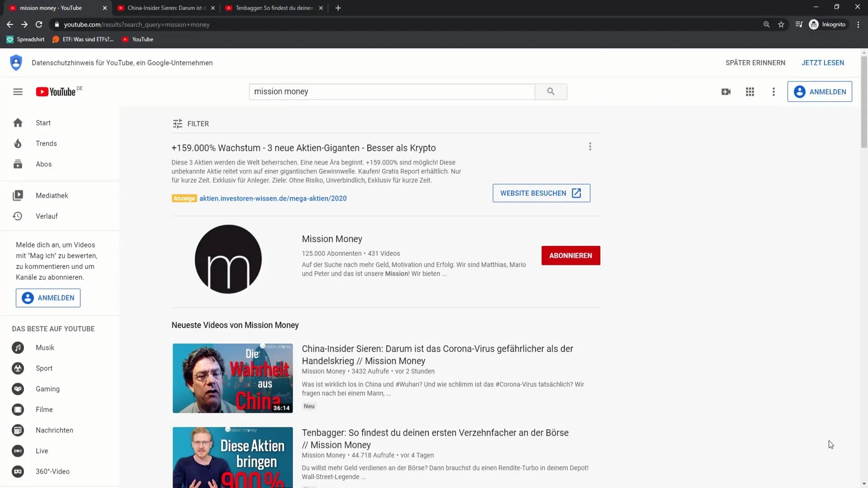Select Mediathek in the sidebar menu
The image size is (868, 488).
tap(60, 196)
